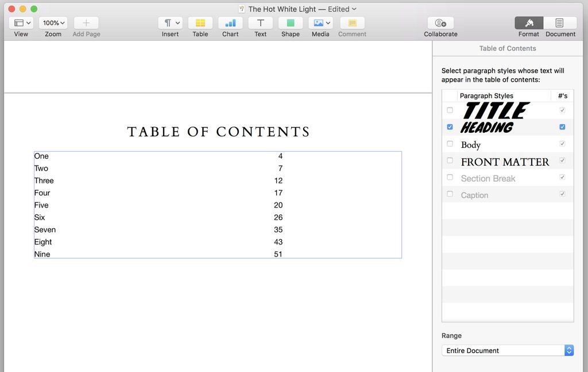Screen dimensions: 588x372
Task: Switch to the Format tab
Action: point(528,26)
